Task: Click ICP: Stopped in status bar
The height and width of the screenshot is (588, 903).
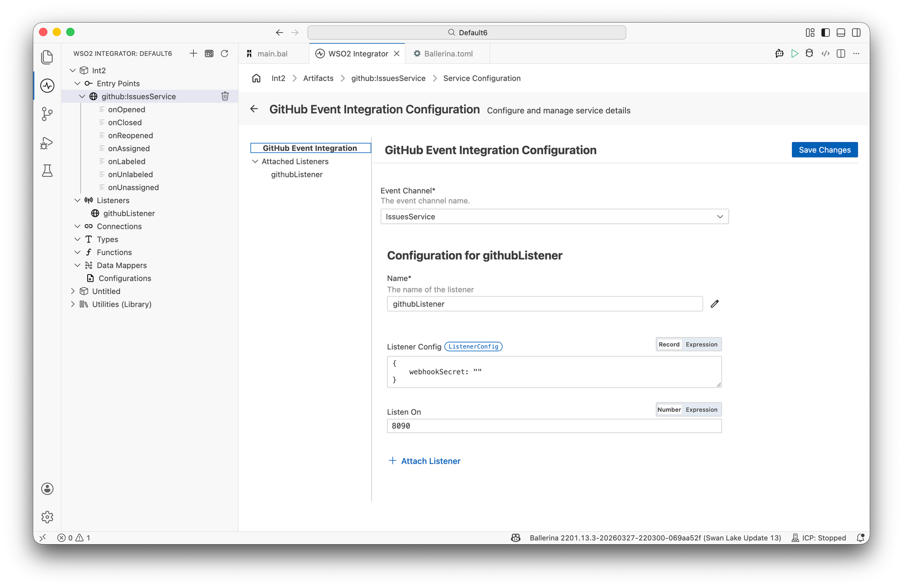Action: (x=819, y=537)
